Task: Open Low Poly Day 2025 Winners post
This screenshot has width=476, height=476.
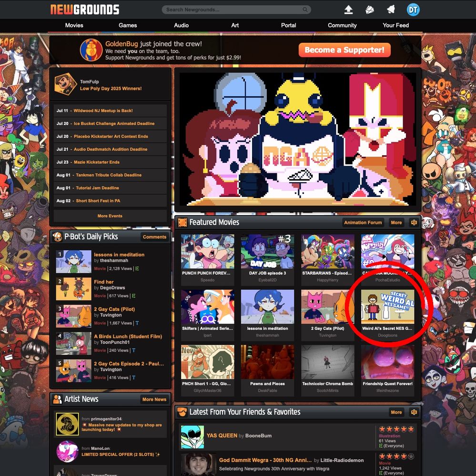Action: tap(111, 89)
